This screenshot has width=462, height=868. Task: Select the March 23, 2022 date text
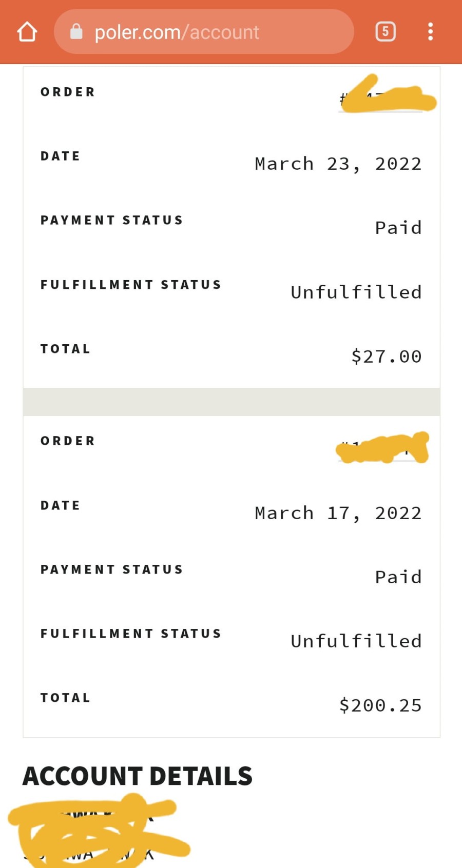338,164
